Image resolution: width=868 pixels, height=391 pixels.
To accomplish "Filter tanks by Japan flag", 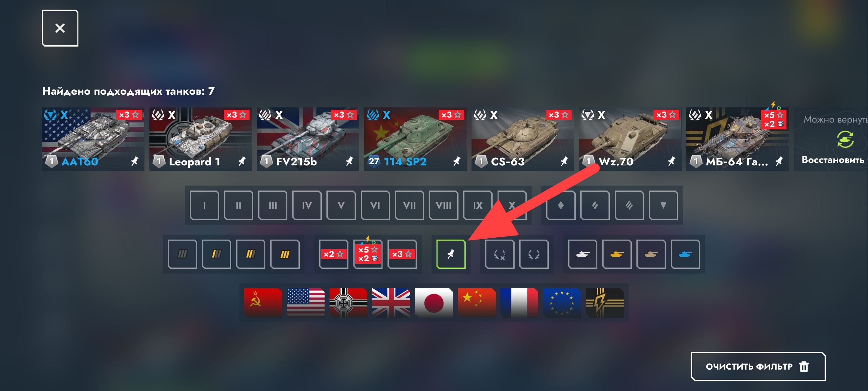I will click(434, 302).
